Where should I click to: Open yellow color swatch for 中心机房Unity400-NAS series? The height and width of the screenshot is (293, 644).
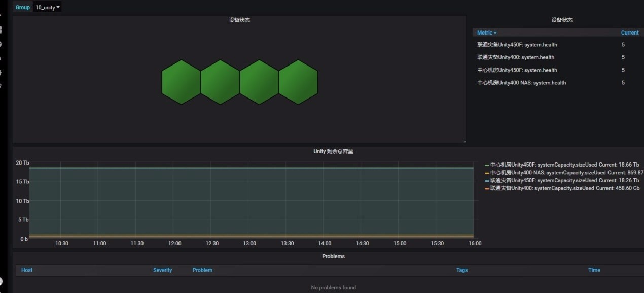(487, 173)
